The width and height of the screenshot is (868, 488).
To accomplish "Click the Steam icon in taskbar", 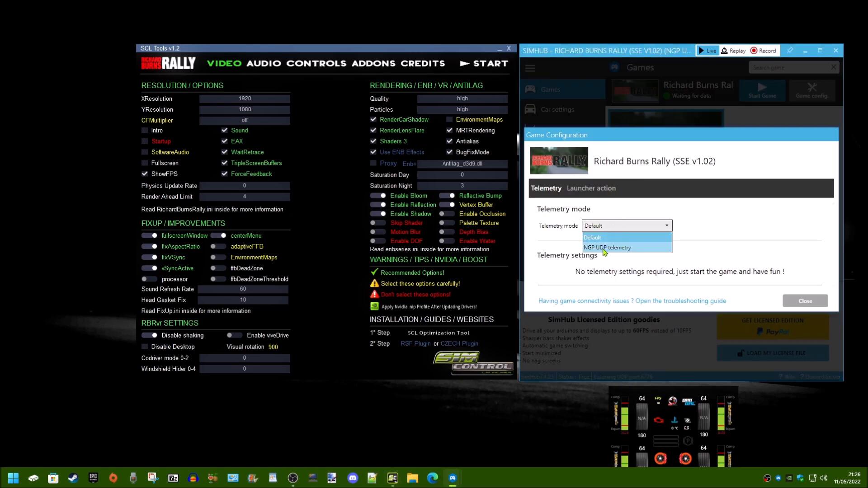I will tap(73, 478).
